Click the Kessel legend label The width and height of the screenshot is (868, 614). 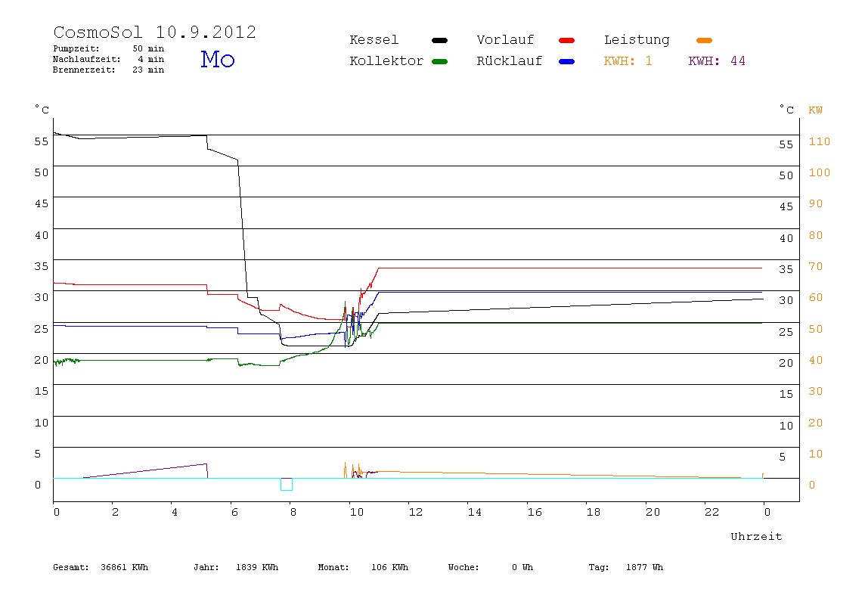[374, 40]
